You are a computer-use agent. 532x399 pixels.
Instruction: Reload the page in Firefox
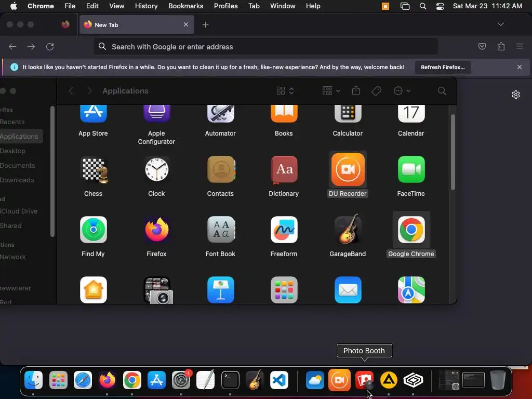(x=50, y=46)
